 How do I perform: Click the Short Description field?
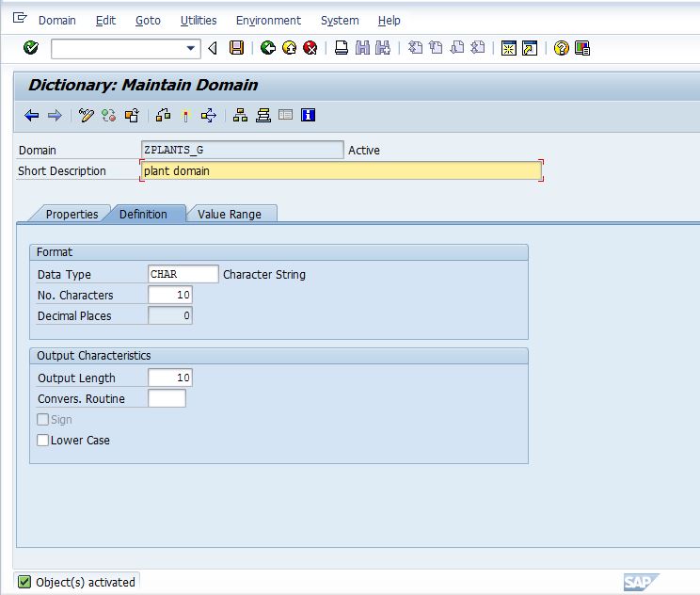(x=342, y=170)
